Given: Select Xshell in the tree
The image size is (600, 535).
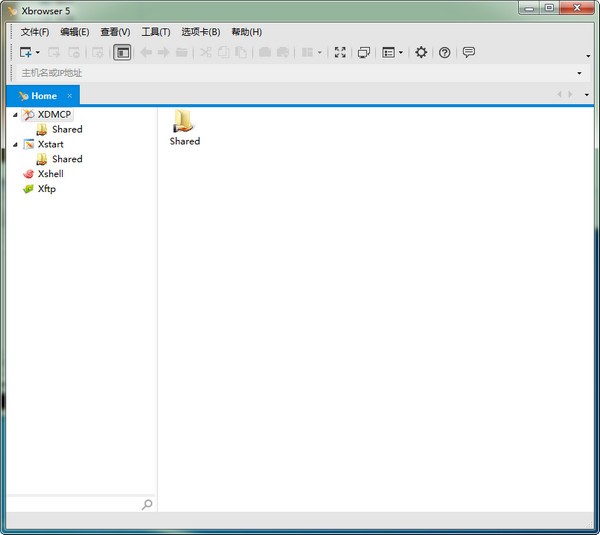Looking at the screenshot, I should (44, 174).
